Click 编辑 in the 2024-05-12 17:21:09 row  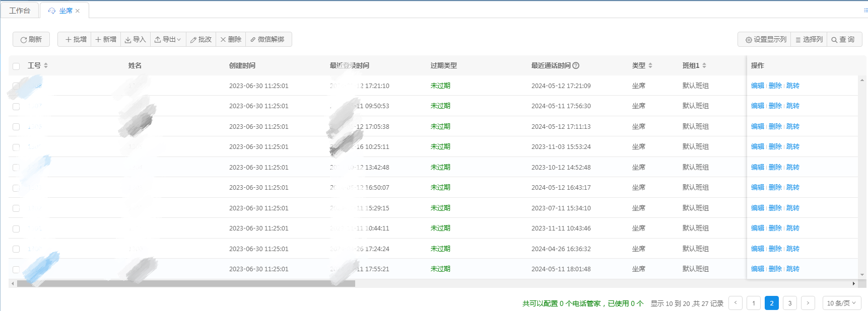[x=758, y=86]
